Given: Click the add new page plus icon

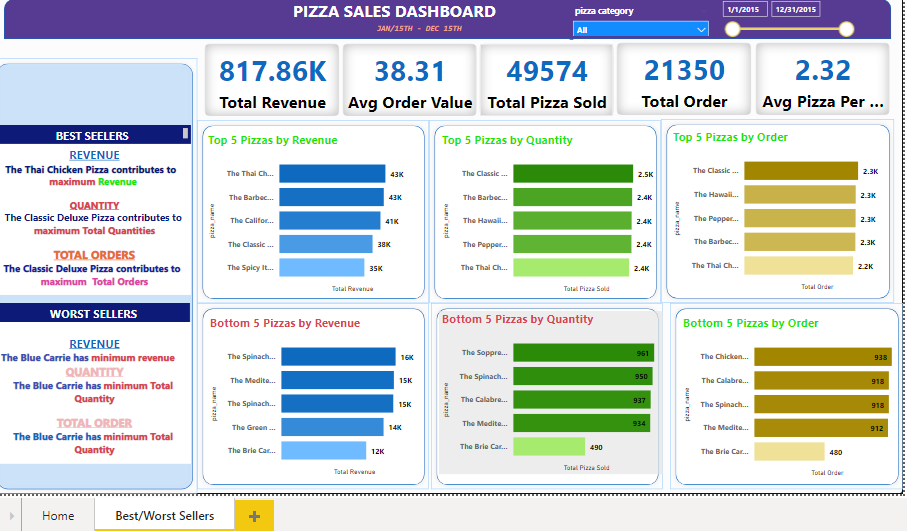Looking at the screenshot, I should tap(254, 516).
